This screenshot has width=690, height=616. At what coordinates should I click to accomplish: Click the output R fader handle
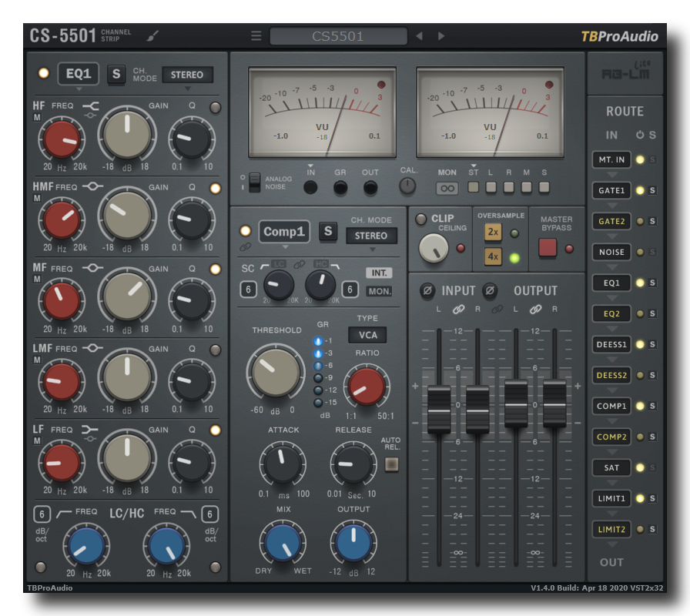(554, 403)
